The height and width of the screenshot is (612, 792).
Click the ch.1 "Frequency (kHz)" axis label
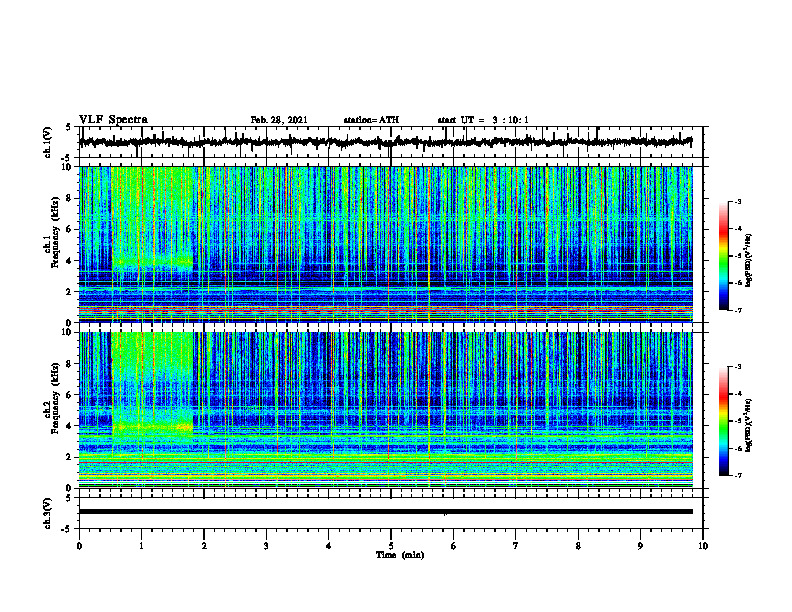tap(54, 233)
